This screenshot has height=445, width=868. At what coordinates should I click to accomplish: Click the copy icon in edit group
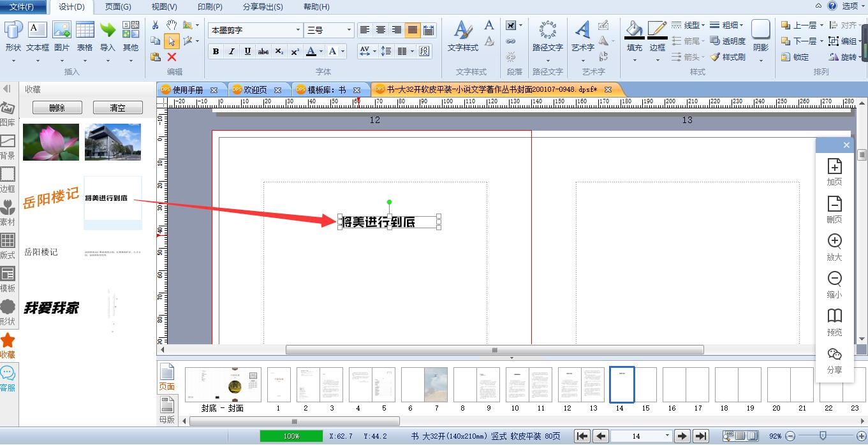(x=156, y=41)
